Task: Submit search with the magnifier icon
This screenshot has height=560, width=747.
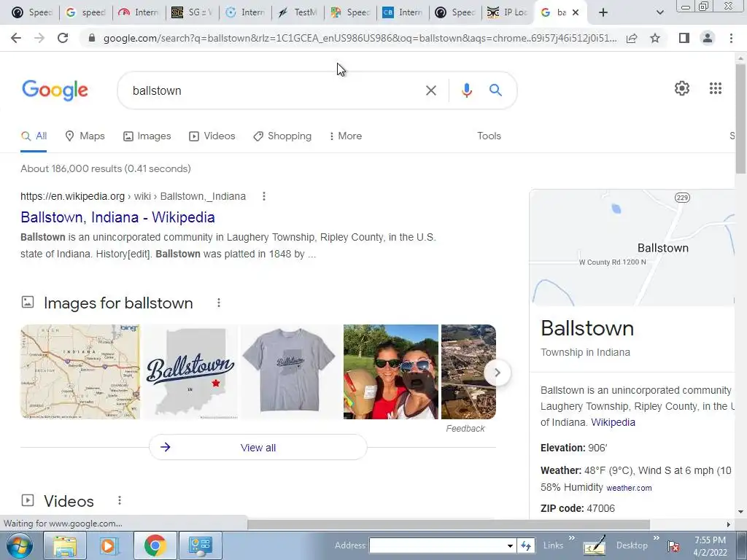Action: point(495,90)
